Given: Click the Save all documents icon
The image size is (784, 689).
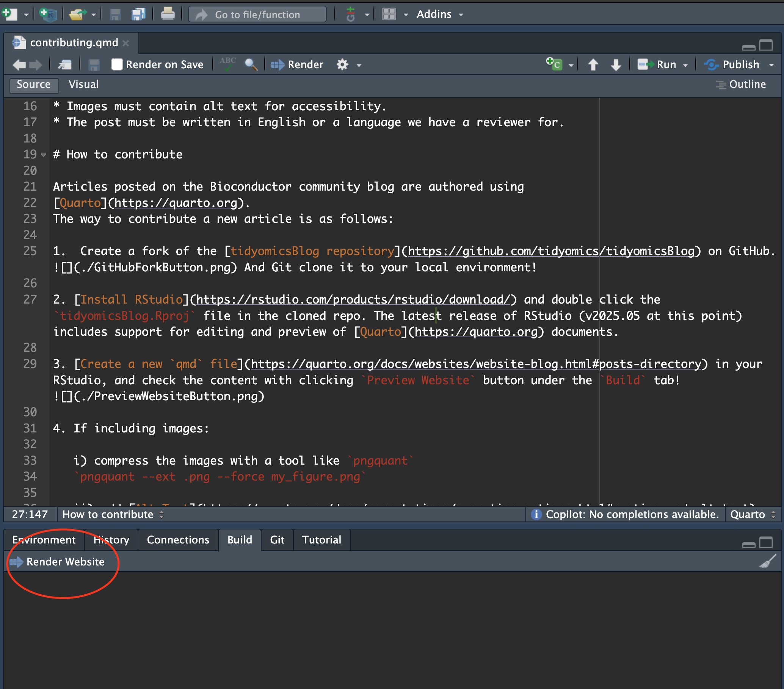Looking at the screenshot, I should coord(138,14).
